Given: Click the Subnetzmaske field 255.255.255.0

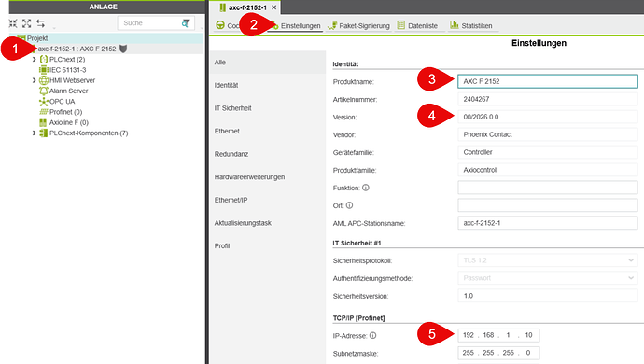Looking at the screenshot, I should click(498, 353).
